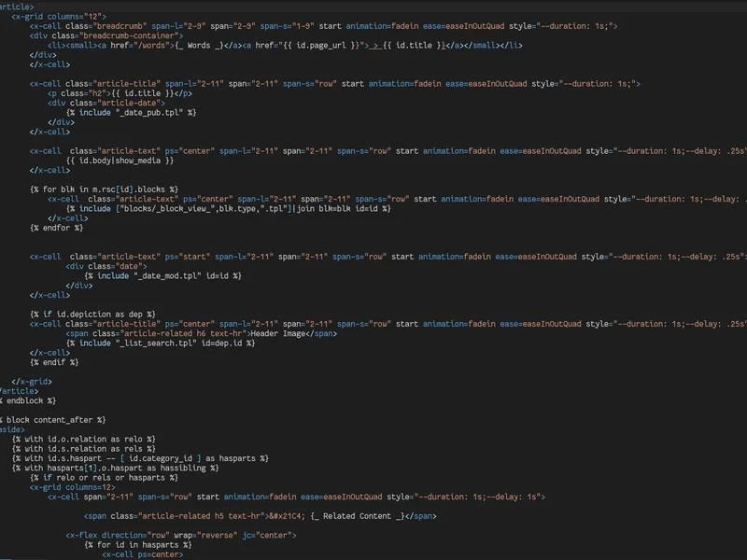Click the x-grid columns="12" opening tag
Screen dimensions: 747x560
tap(59, 17)
